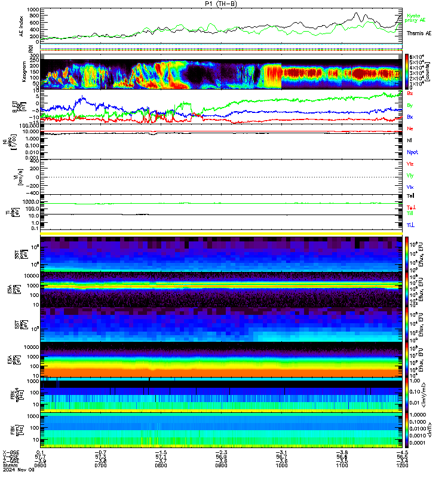The width and height of the screenshot is (448, 478).
Task: Click the FBK magnetic field spectrogram panel
Action: pyautogui.click(x=221, y=430)
